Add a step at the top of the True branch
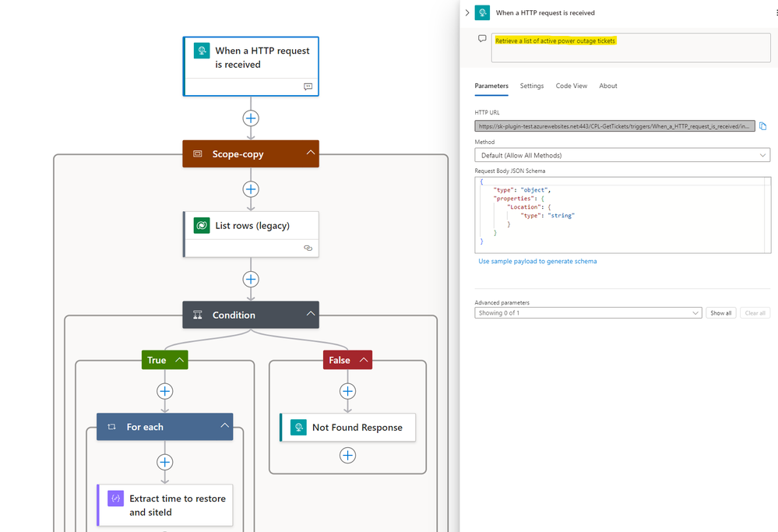Screen dimensions: 778x532 165,391
